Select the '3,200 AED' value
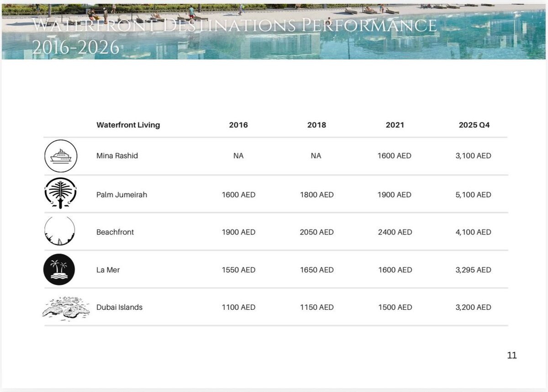This screenshot has height=392, width=548. (474, 307)
